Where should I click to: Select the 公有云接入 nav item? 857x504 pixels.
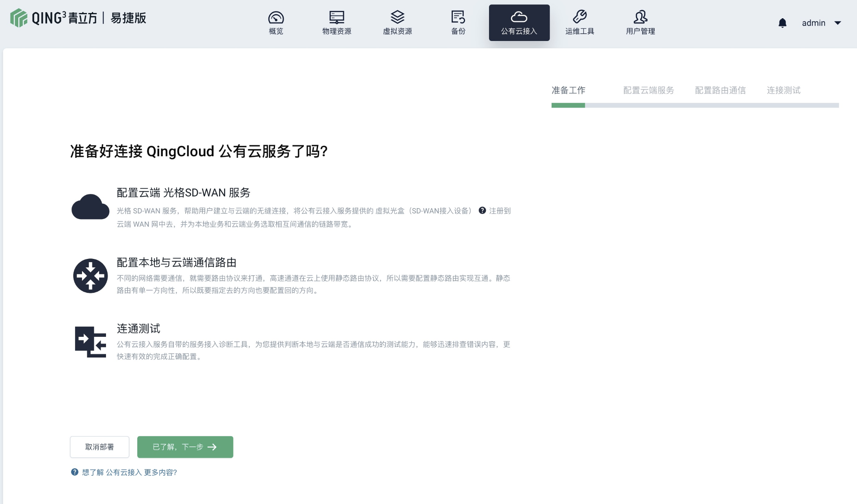[x=519, y=23]
